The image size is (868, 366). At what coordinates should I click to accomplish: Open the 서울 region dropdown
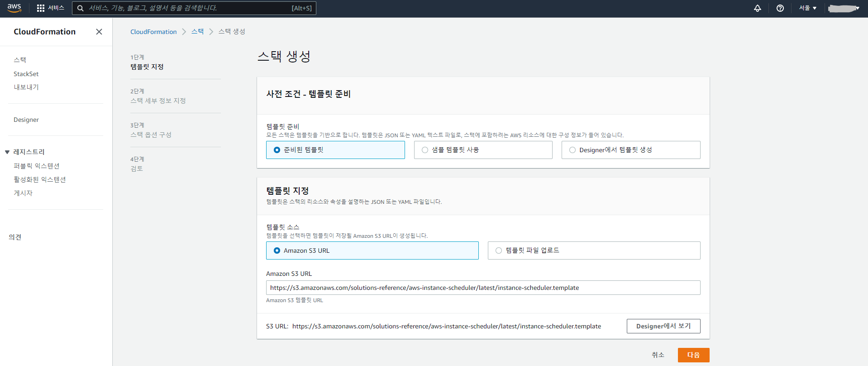[x=807, y=8]
